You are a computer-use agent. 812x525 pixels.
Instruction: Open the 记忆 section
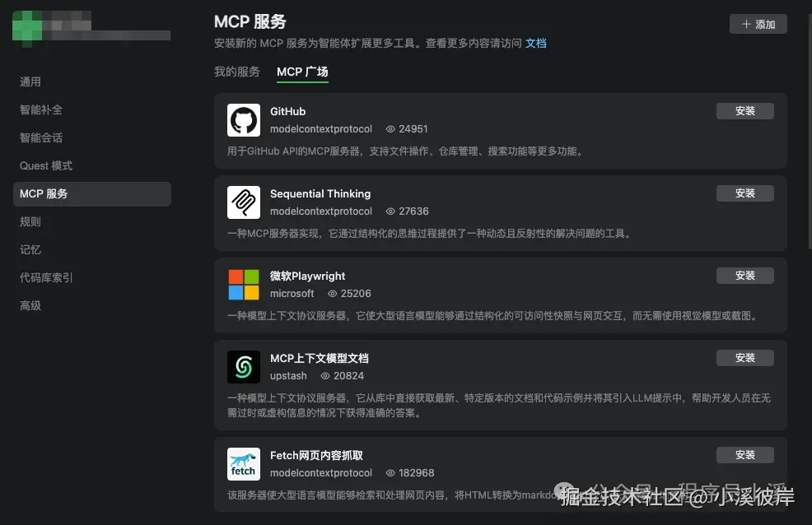point(30,249)
